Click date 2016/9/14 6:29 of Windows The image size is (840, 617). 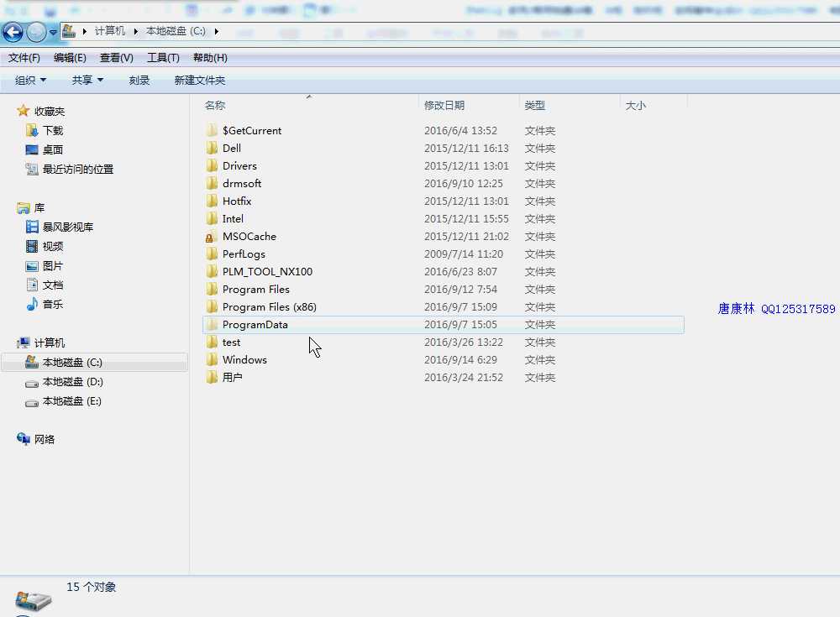tap(460, 360)
